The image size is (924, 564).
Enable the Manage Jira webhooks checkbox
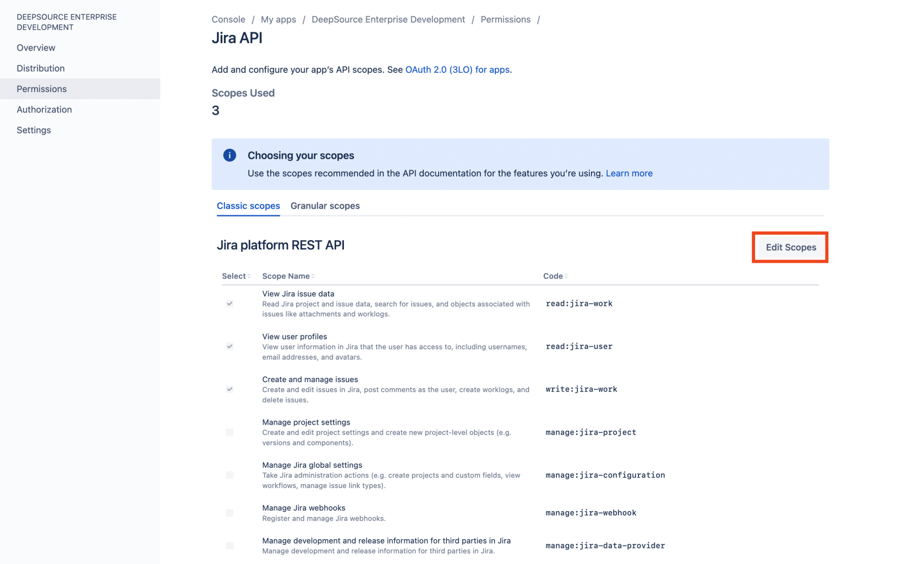tap(229, 513)
